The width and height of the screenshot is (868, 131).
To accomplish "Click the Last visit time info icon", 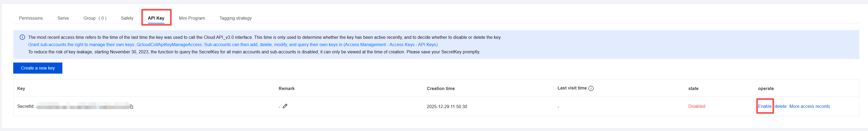I will pos(591,88).
